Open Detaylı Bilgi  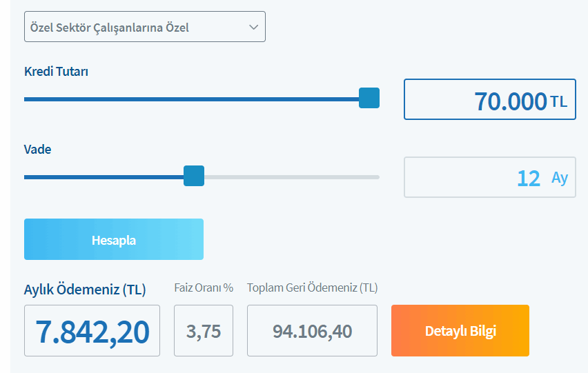point(460,331)
